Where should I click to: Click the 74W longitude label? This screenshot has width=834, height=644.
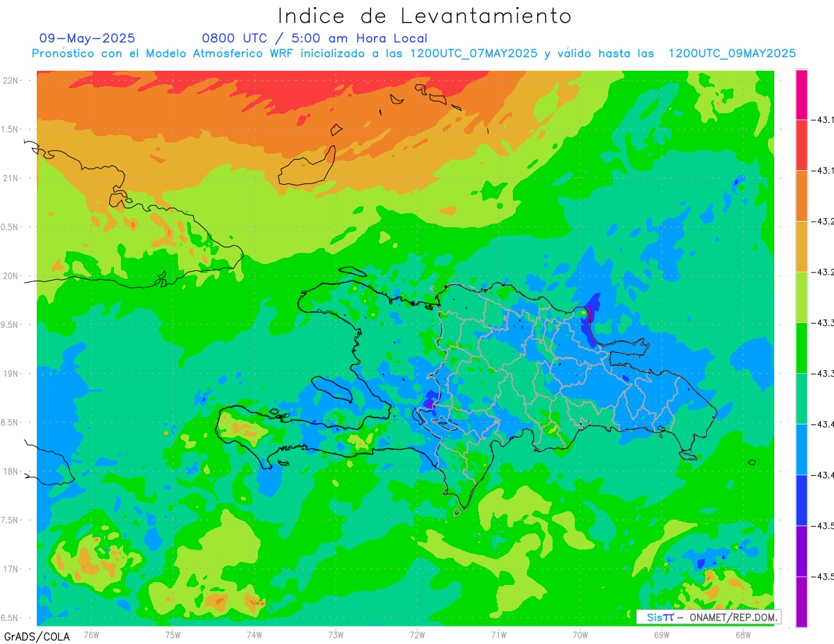point(254,634)
